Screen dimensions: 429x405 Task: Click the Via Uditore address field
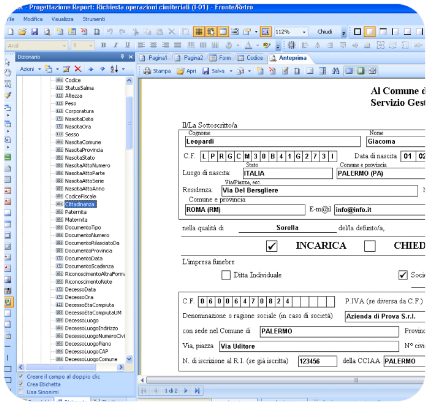(x=309, y=346)
